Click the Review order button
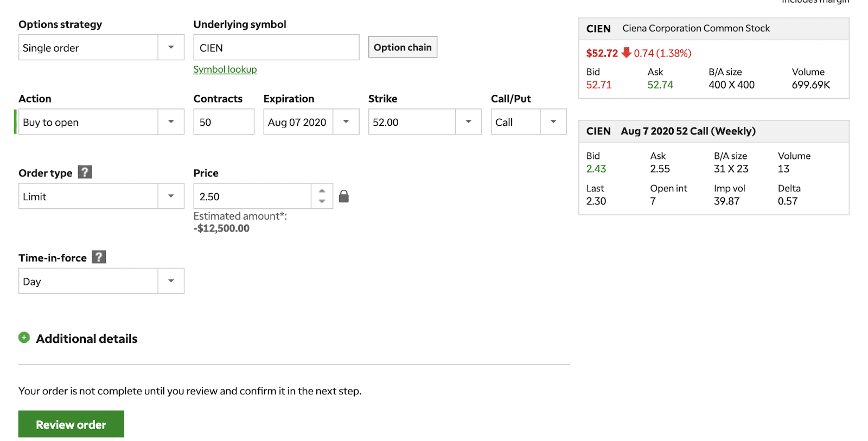Image resolution: width=868 pixels, height=441 pixels. click(x=71, y=424)
